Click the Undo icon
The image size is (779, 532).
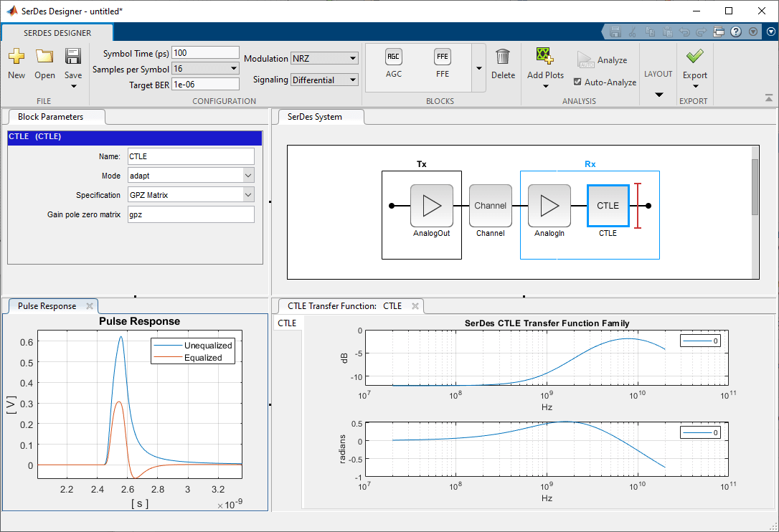(684, 32)
